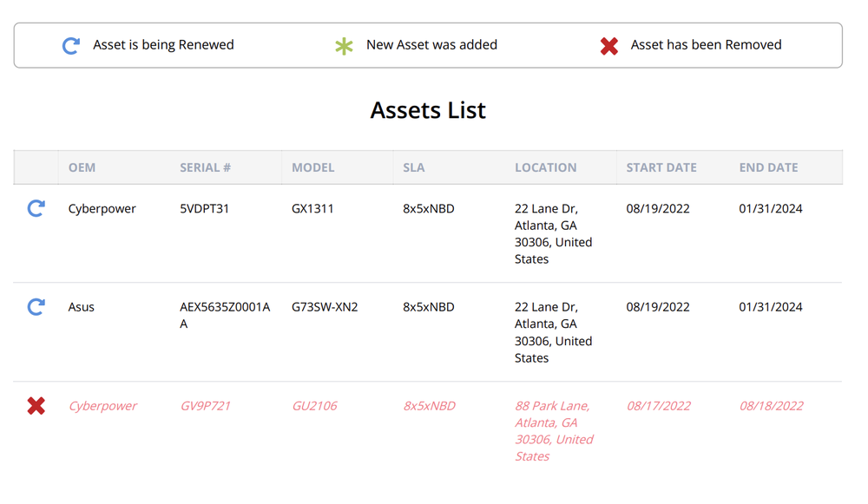Image resolution: width=868 pixels, height=504 pixels.
Task: Click the GX1311 model cell
Action: coord(312,209)
